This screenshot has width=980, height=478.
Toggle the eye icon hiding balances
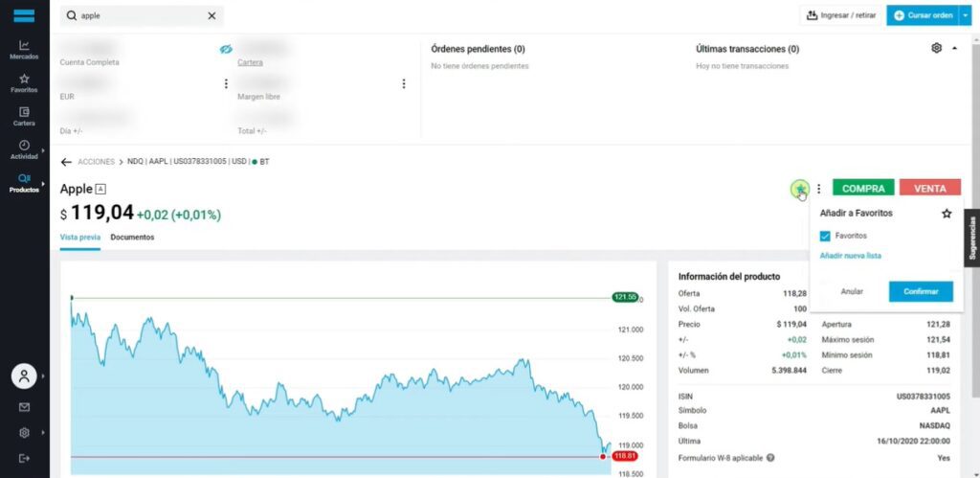pos(226,49)
